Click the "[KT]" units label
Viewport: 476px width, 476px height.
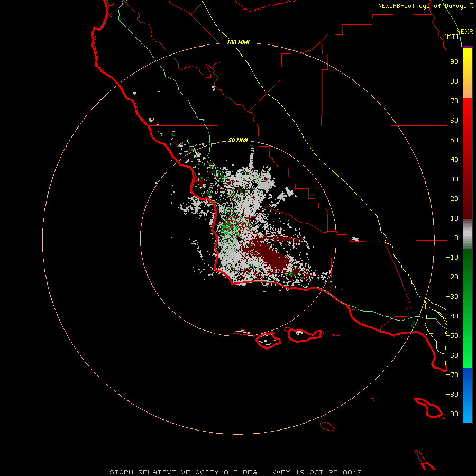point(452,36)
